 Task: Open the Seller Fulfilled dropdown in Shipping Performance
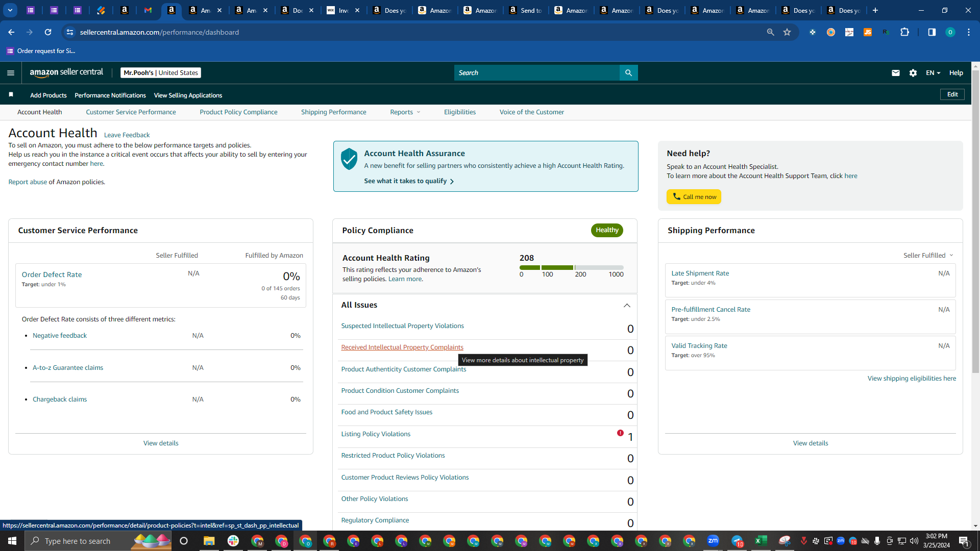coord(928,255)
